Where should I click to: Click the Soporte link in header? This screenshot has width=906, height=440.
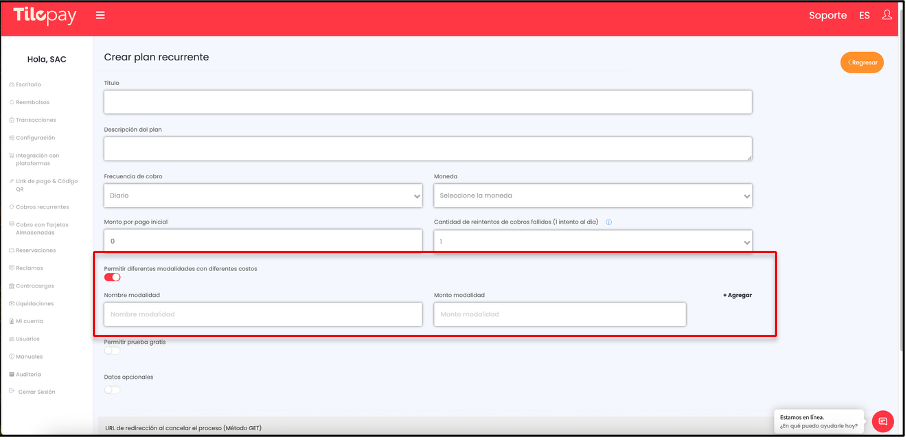pos(827,16)
